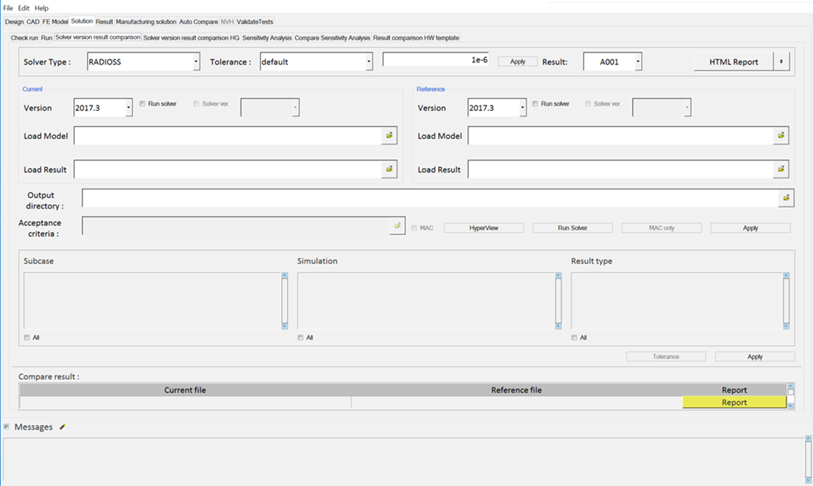
Task: Open the Edit menu
Action: 24,8
